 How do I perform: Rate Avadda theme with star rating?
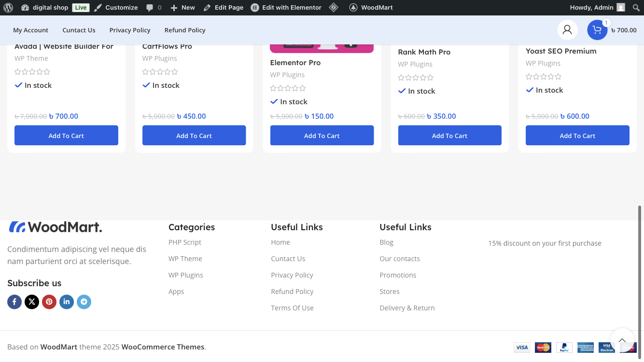(32, 72)
